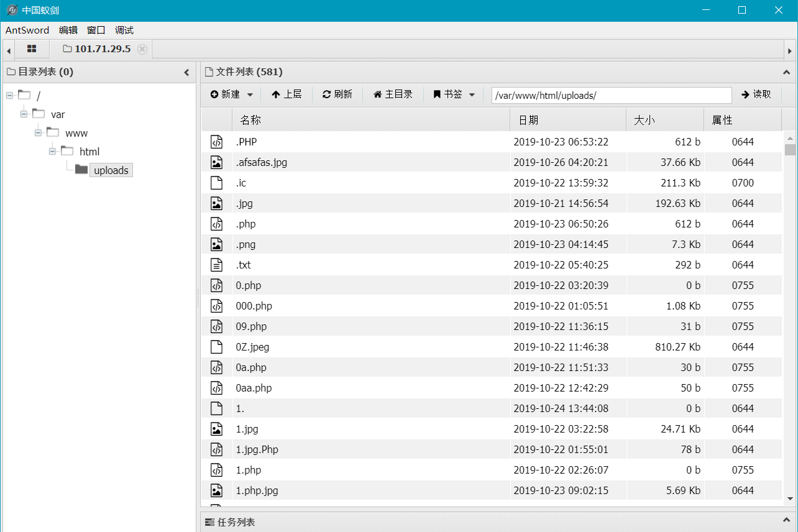This screenshot has height=532, width=798.
Task: Click the code icon beside 0a.php
Action: tap(216, 367)
